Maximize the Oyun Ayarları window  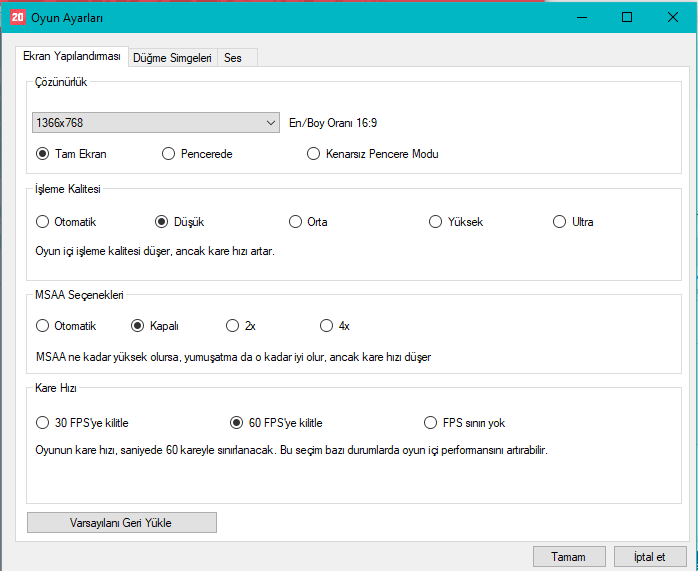[x=627, y=17]
